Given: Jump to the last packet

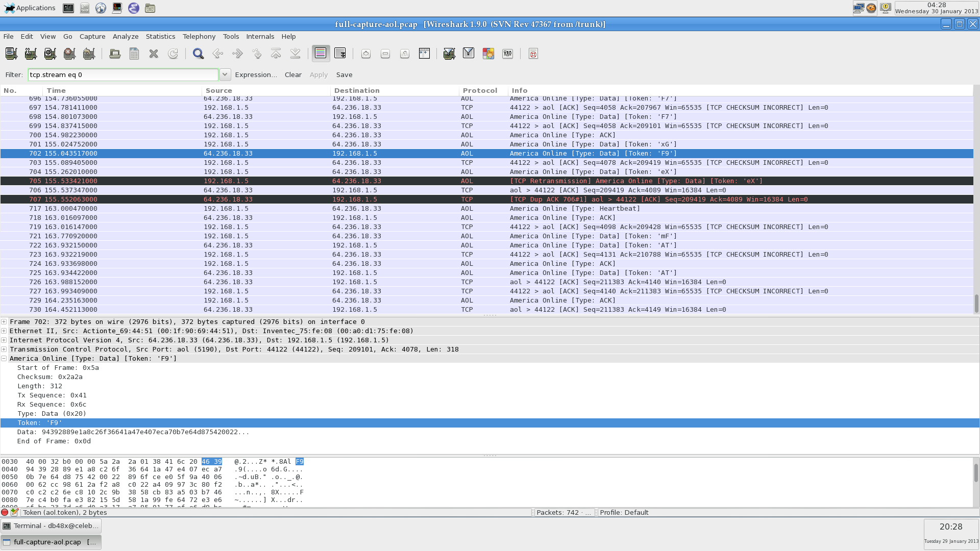Looking at the screenshot, I should (x=296, y=54).
